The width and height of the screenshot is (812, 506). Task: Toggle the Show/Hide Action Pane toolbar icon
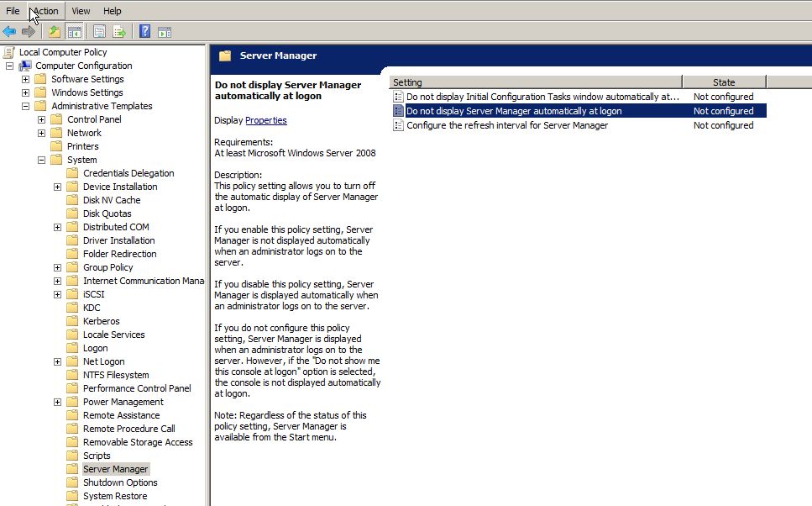coord(165,32)
